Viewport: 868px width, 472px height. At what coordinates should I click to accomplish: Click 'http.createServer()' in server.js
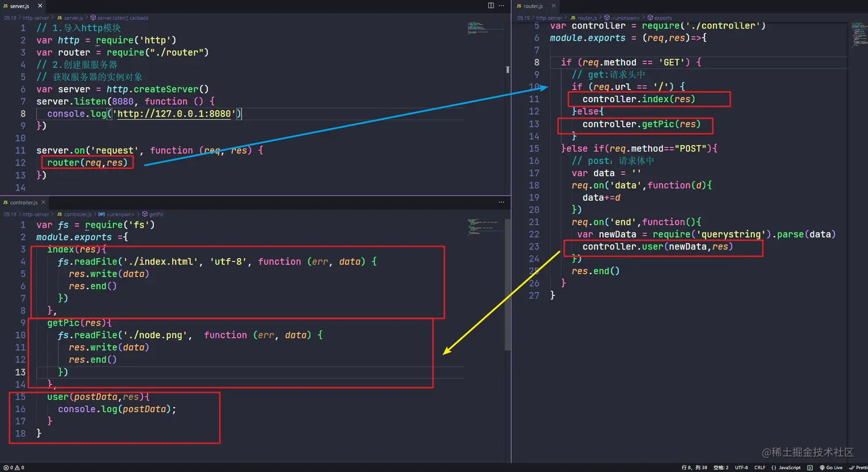(x=158, y=89)
